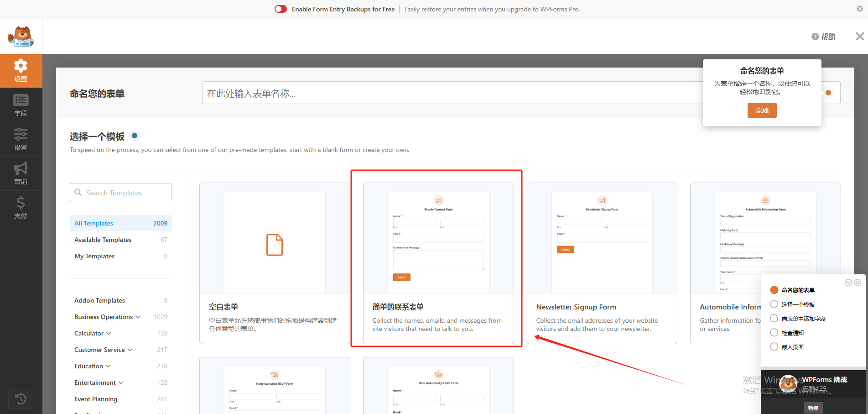Click the search magnifier in Search Templates
Viewport: 868px width, 414px height.
(x=78, y=192)
